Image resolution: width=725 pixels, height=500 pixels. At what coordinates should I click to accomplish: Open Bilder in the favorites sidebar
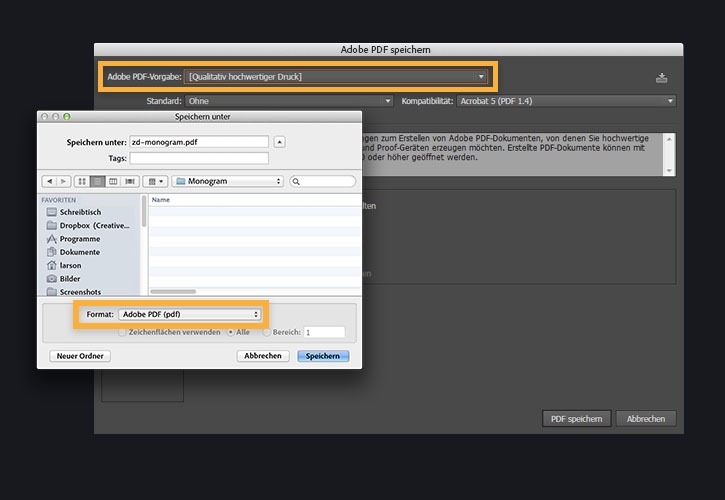[x=64, y=278]
